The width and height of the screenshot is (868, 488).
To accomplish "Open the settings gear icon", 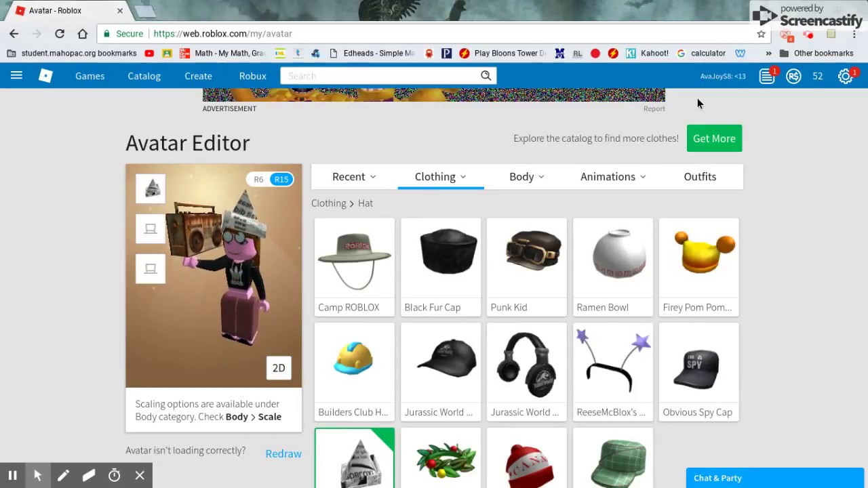I will 845,76.
